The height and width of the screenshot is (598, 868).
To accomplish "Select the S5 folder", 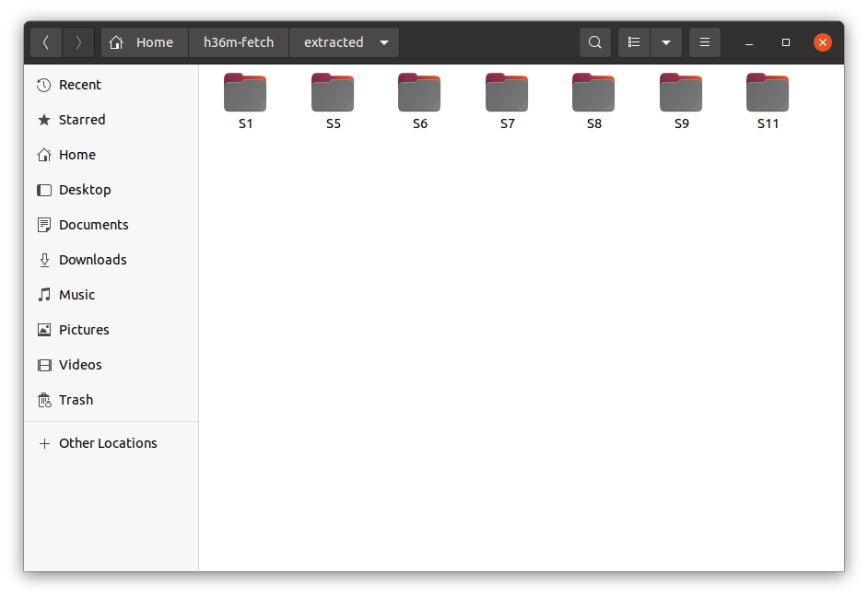I will [x=333, y=102].
